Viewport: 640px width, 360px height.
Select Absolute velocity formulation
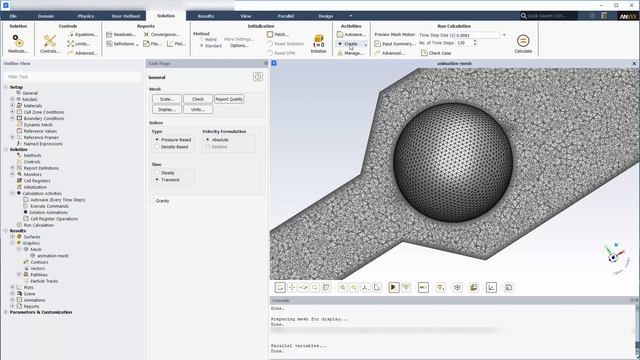tap(217, 140)
